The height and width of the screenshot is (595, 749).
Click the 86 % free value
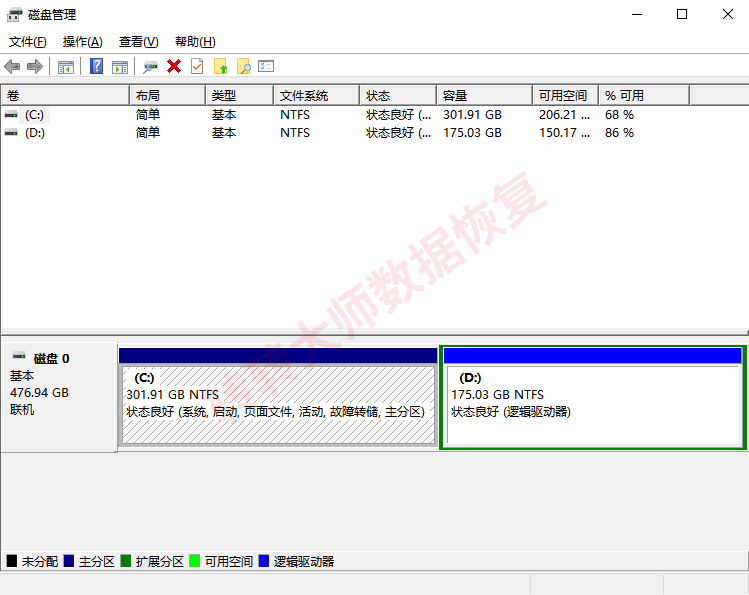(619, 133)
